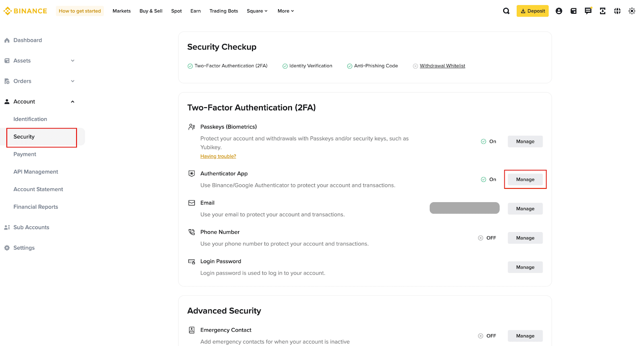Open the profile account icon

(x=559, y=11)
